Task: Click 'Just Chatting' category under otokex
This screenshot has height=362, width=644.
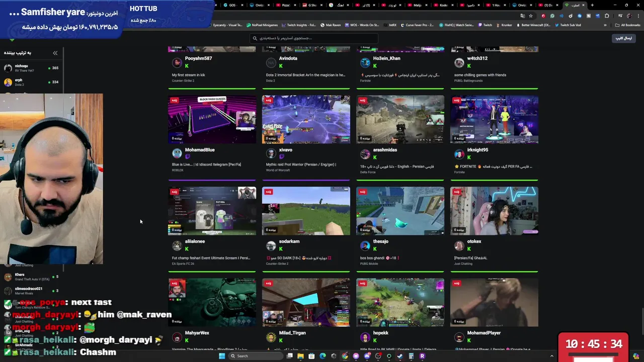Action: coord(463,263)
